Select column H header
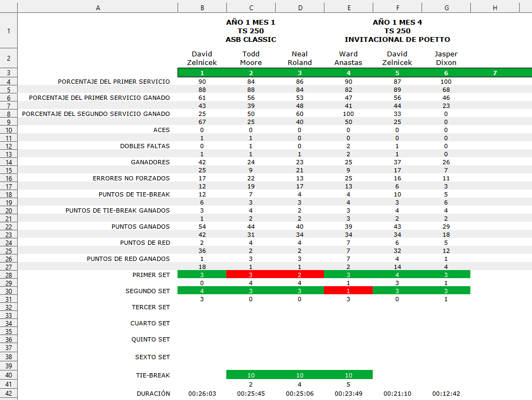This screenshot has height=400, width=532. [495, 8]
